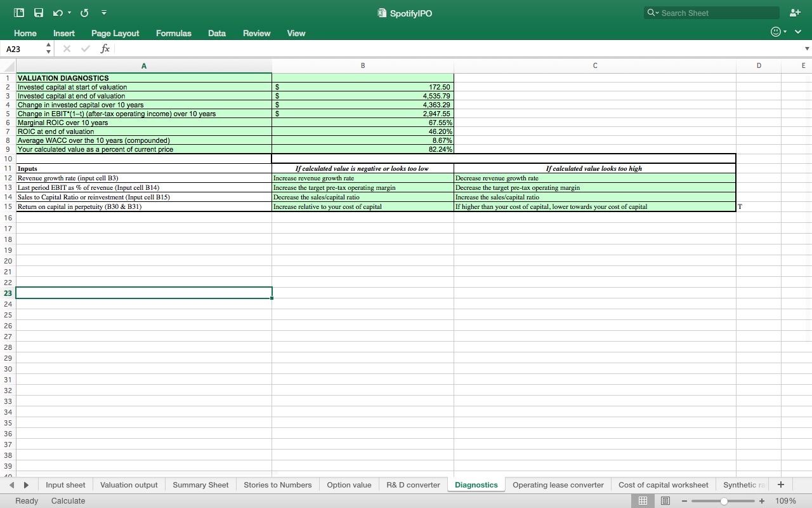812x508 pixels.
Task: Switch to the Synthetic rating tab
Action: tap(743, 485)
